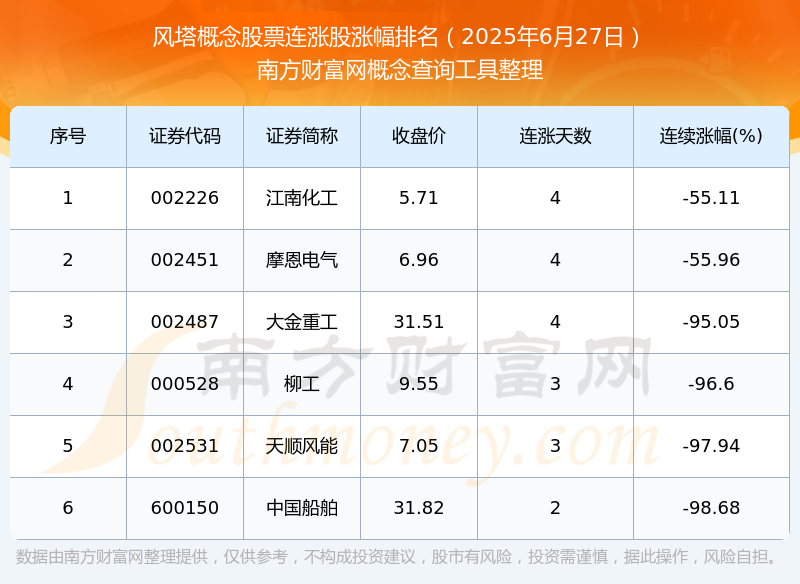Screen dimensions: 800x584
Task: Click rising-days value for 大金重工
Action: tap(555, 322)
